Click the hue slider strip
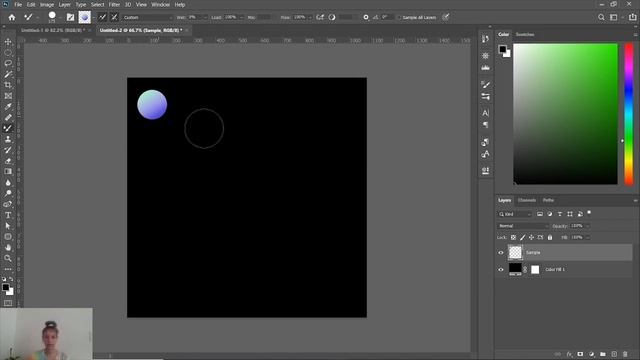This screenshot has width=640, height=360. (x=629, y=114)
